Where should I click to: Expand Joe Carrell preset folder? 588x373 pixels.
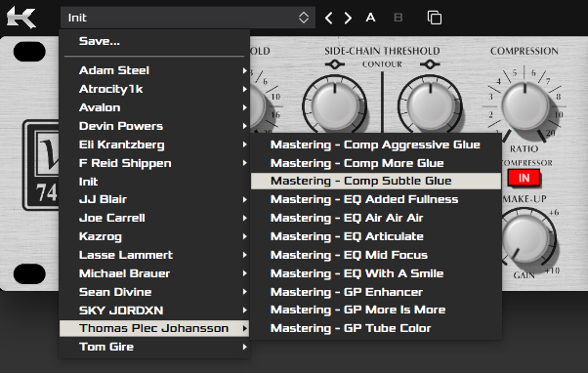coord(154,218)
